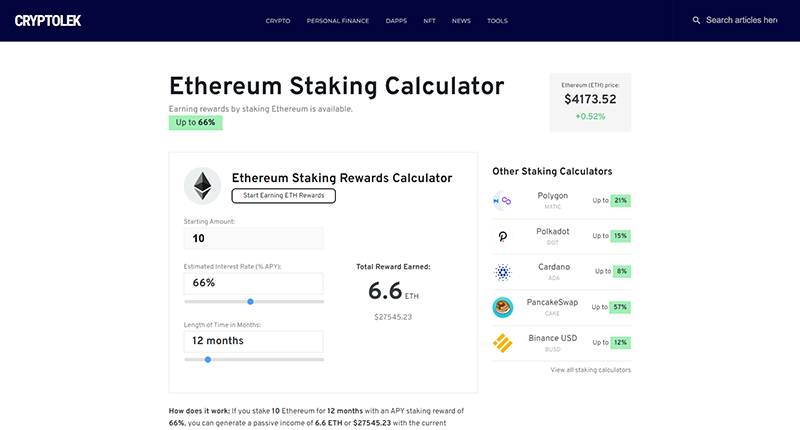Click the Ethereum diamond logo
The width and height of the screenshot is (800, 430).
[203, 186]
